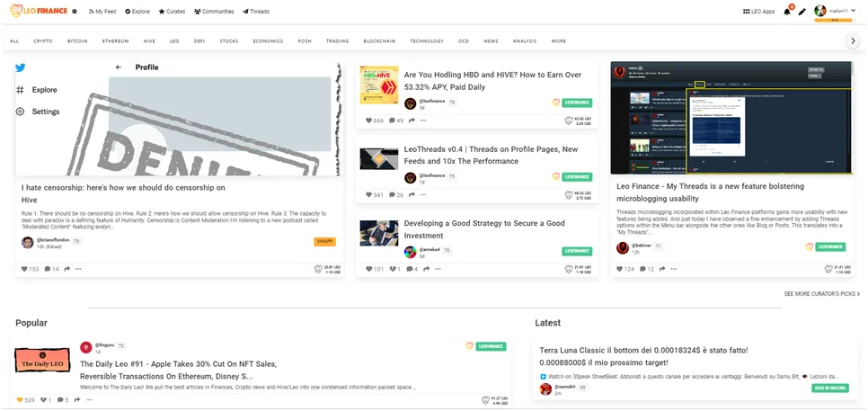Viewport: 868px width, 411px height.
Task: Open the Curated page
Action: click(173, 12)
